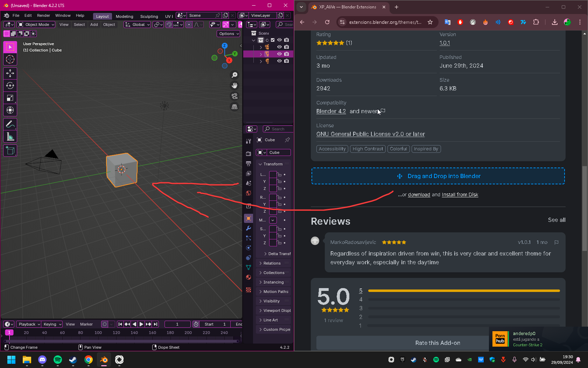This screenshot has height=368, width=588.
Task: Open the Particles properties tab
Action: (x=248, y=238)
